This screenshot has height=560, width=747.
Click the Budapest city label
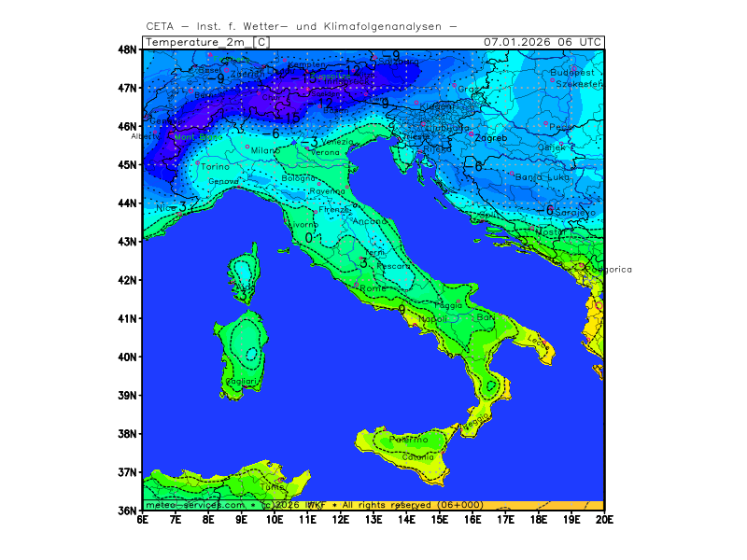pos(572,73)
